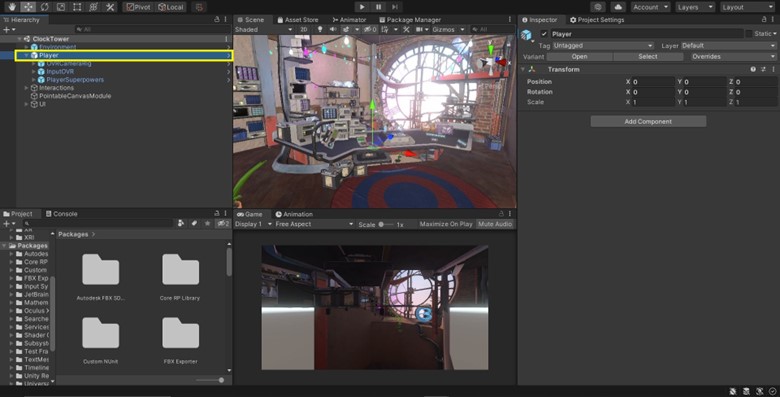
Task: Open the Layout dropdown
Action: (747, 7)
